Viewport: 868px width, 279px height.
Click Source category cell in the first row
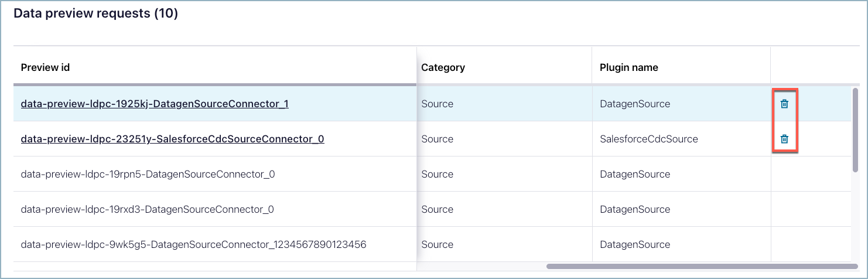[437, 104]
